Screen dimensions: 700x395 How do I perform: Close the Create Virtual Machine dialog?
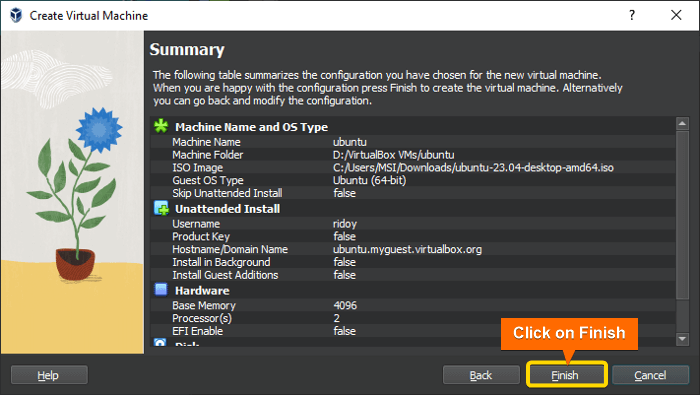coord(676,15)
